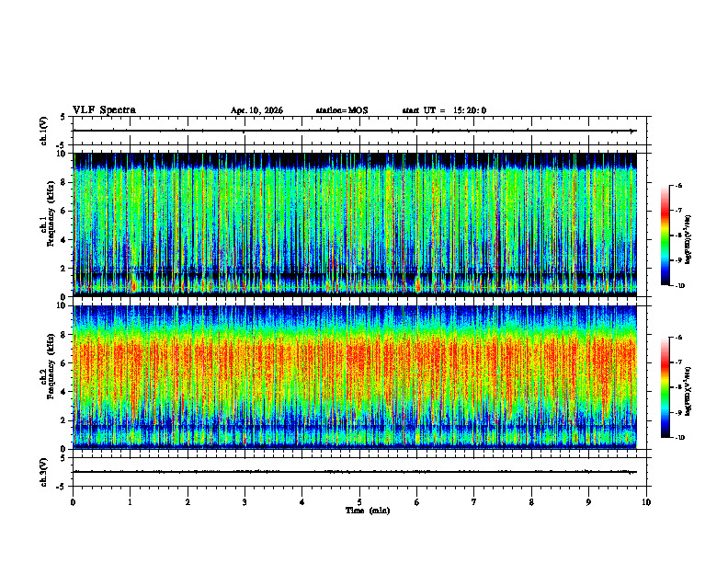
Task: Click the ch.2 color bar unit label
Action: (x=688, y=392)
